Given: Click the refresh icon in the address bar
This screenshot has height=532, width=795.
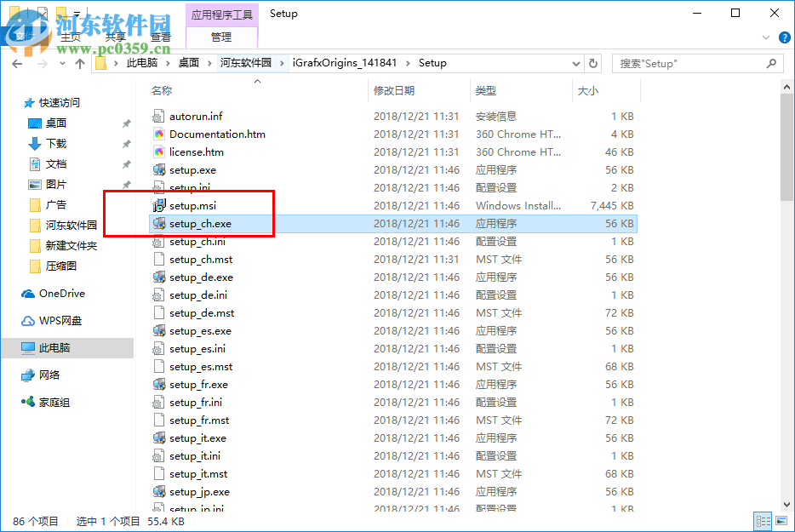Looking at the screenshot, I should (593, 62).
